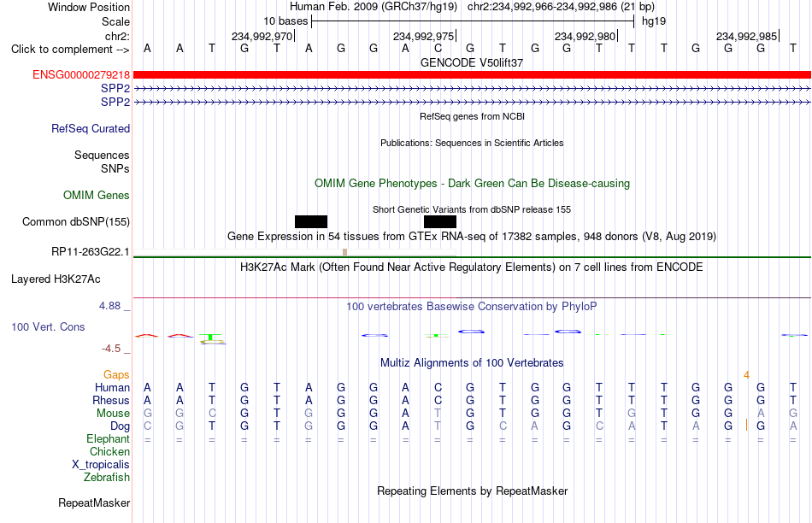Click 'RefSeq genes from NCBI' title
Screen dimensions: 812x523
tap(472, 116)
